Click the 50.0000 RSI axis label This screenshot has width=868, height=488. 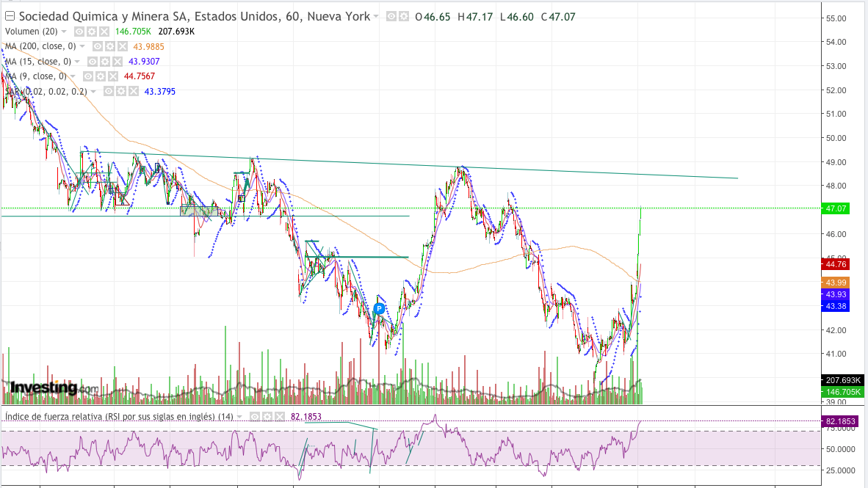click(840, 449)
